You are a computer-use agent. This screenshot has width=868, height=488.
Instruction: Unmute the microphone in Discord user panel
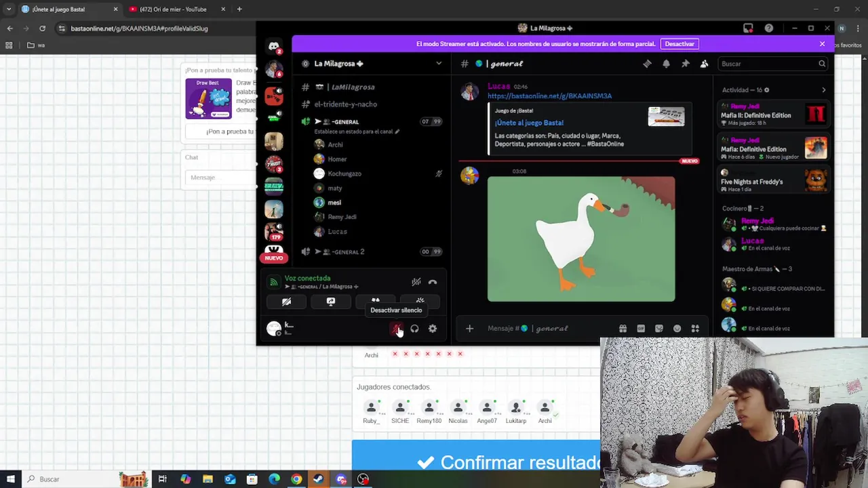pos(396,329)
